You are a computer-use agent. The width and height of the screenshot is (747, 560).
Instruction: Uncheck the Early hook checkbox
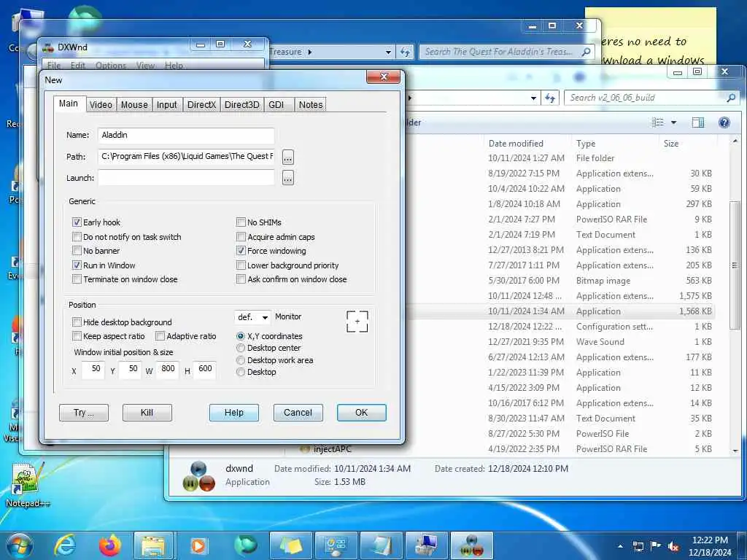pos(77,222)
